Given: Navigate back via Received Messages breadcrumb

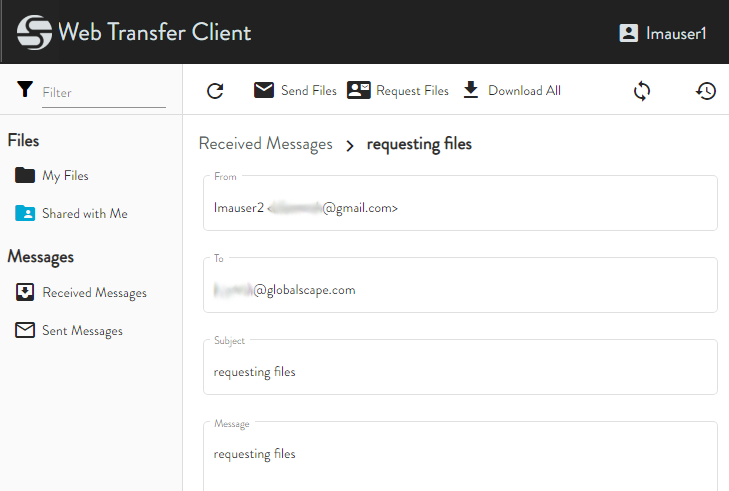Looking at the screenshot, I should tap(265, 144).
